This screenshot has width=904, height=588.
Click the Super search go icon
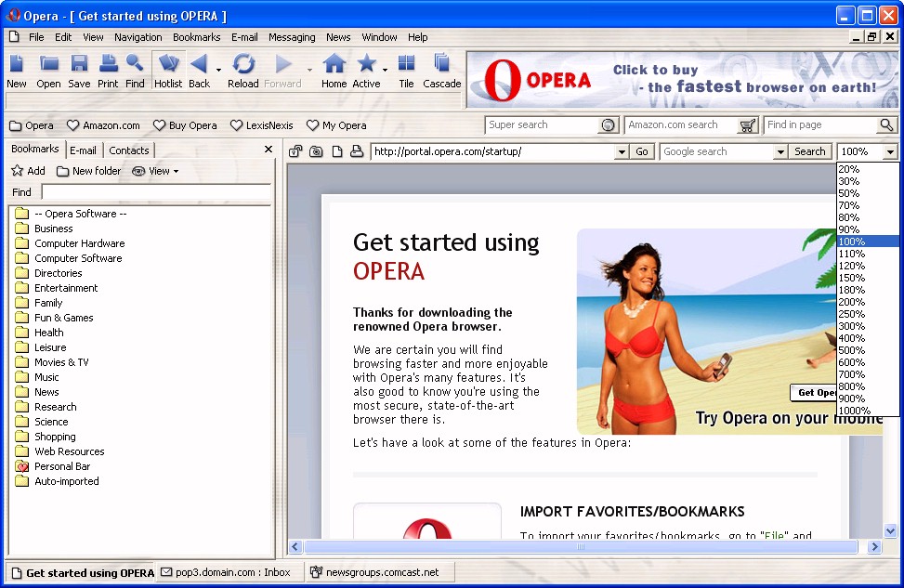pos(609,125)
